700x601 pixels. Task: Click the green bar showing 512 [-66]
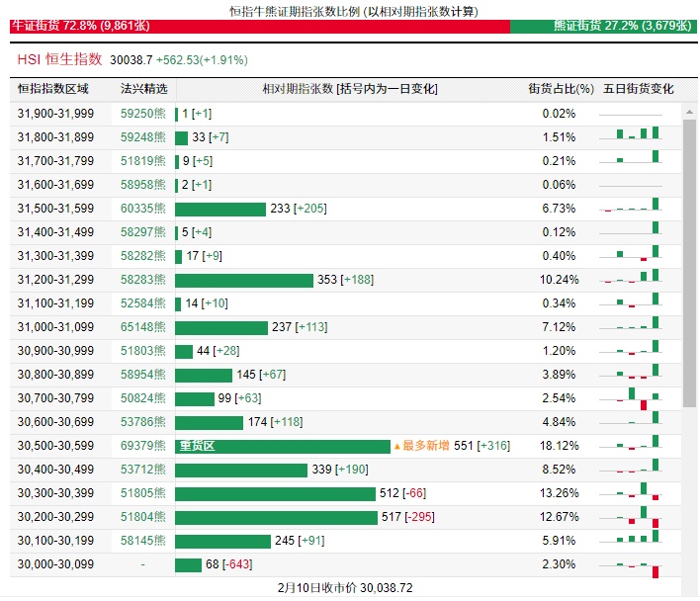coord(276,493)
